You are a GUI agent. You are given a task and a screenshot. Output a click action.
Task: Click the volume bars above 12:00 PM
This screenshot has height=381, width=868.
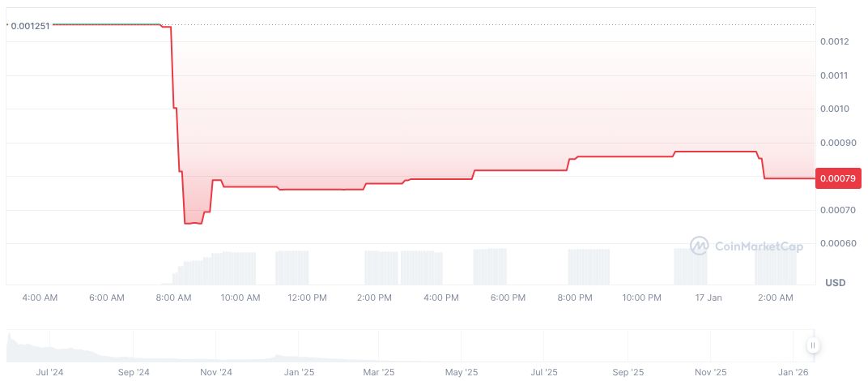291,267
